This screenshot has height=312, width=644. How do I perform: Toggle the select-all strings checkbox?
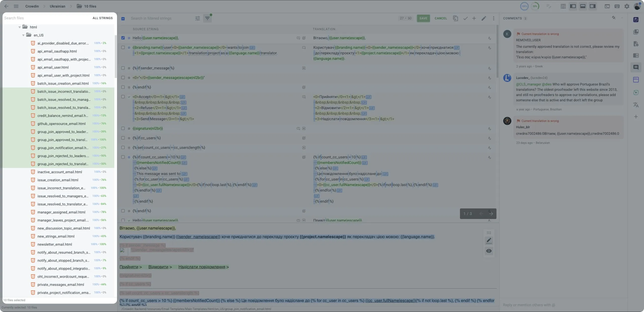pyautogui.click(x=123, y=18)
